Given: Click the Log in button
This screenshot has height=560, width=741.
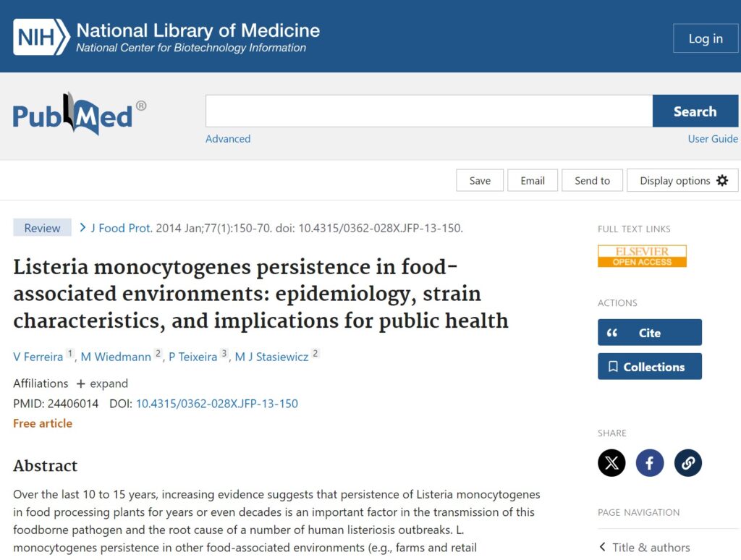Looking at the screenshot, I should (705, 38).
